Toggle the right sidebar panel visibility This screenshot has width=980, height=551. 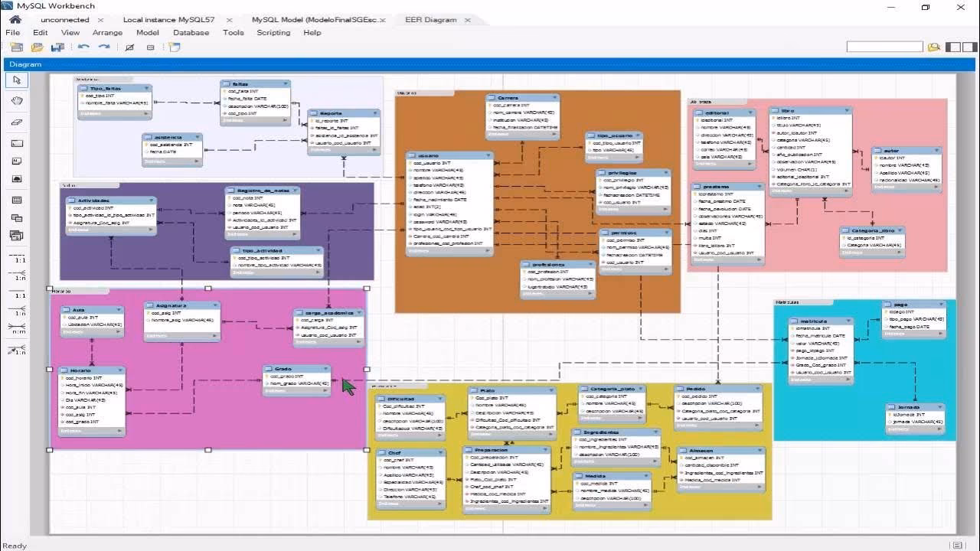[x=971, y=47]
